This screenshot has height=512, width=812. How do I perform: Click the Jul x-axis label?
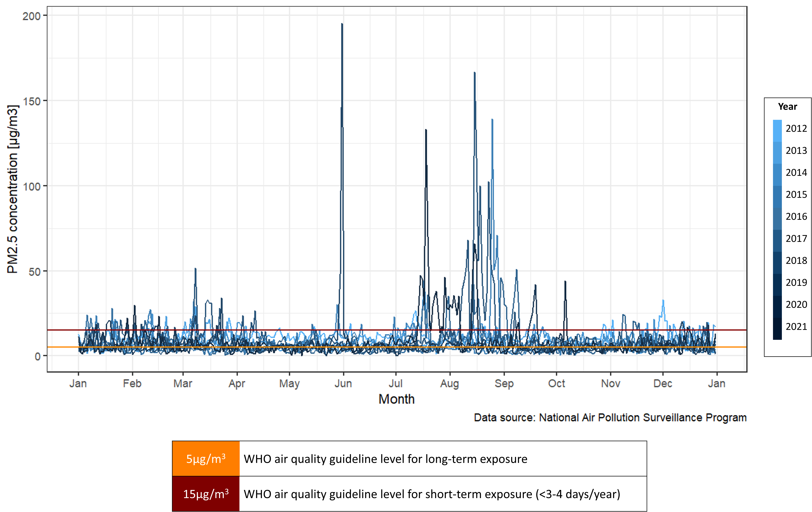[396, 383]
